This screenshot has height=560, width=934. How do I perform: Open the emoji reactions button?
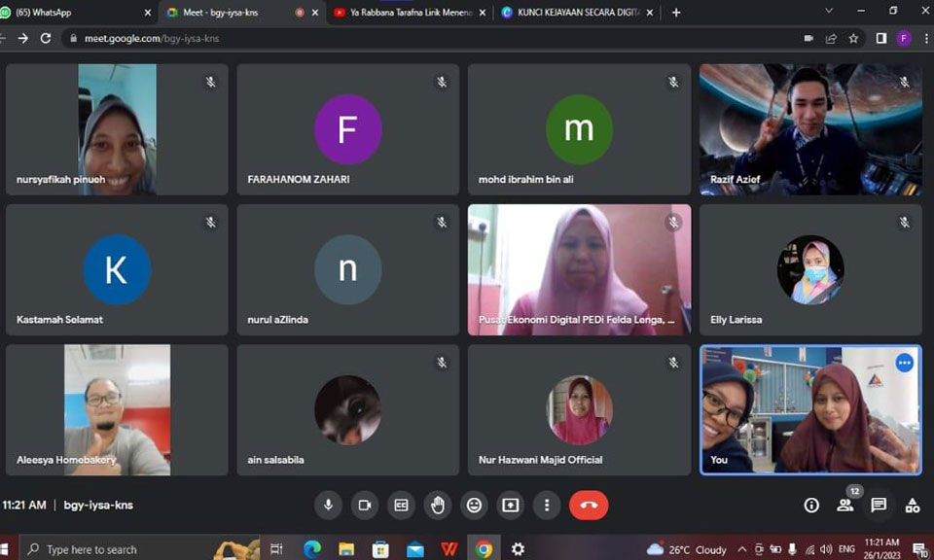474,505
